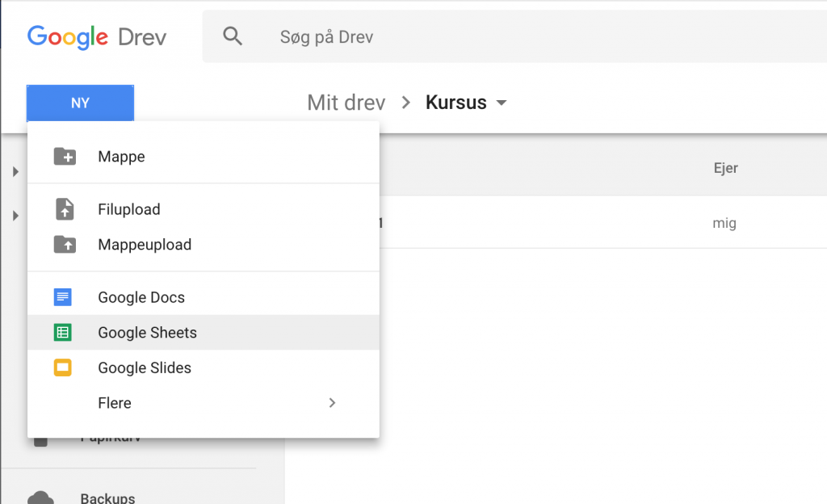Click the 'mig' owner cell
Image resolution: width=827 pixels, height=504 pixels.
pyautogui.click(x=724, y=223)
